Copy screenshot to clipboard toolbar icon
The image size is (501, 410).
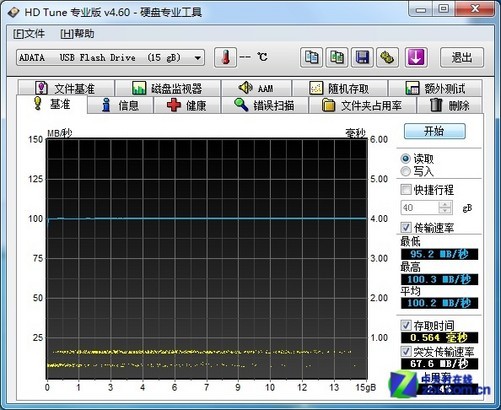pyautogui.click(x=337, y=58)
